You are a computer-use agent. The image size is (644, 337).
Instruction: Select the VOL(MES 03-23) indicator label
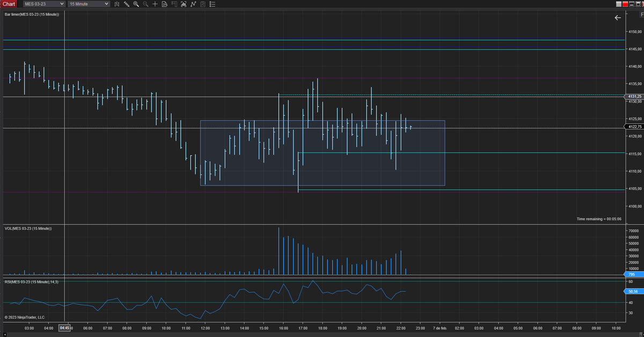pos(28,229)
